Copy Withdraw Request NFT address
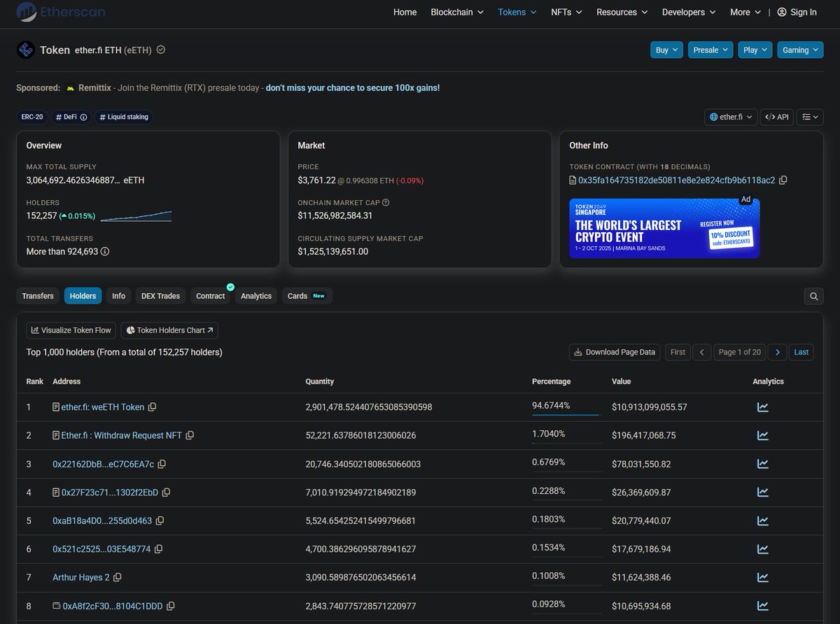Screen dimensions: 840x624 (x=190, y=435)
